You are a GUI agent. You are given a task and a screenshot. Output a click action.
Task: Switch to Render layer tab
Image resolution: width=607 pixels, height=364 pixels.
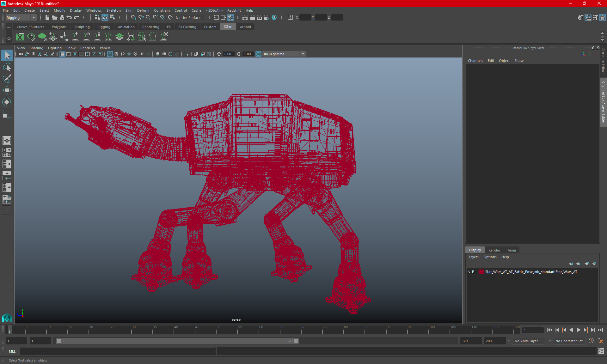494,250
